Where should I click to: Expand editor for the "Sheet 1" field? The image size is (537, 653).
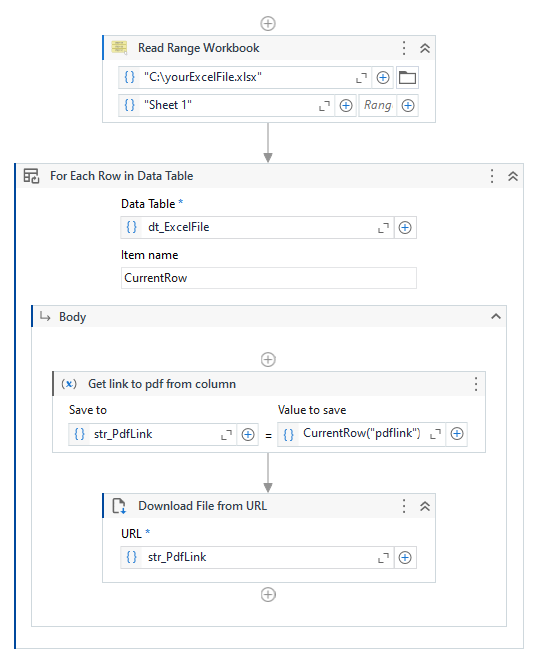tap(324, 106)
